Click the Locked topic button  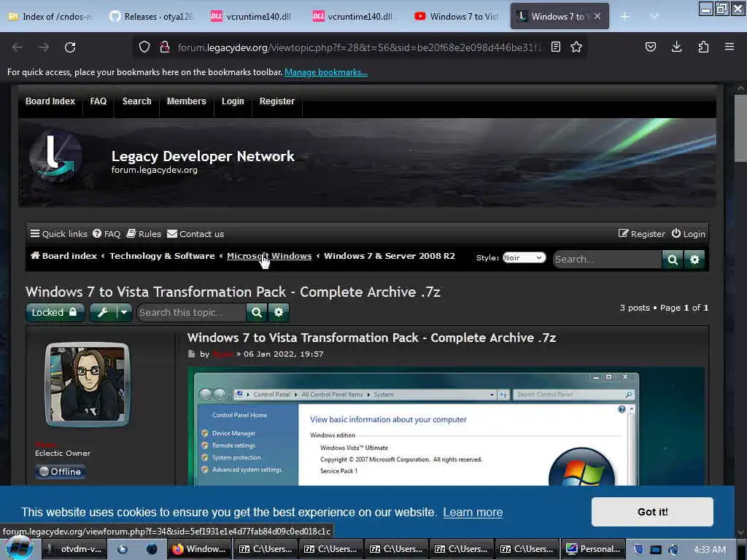[x=55, y=312]
